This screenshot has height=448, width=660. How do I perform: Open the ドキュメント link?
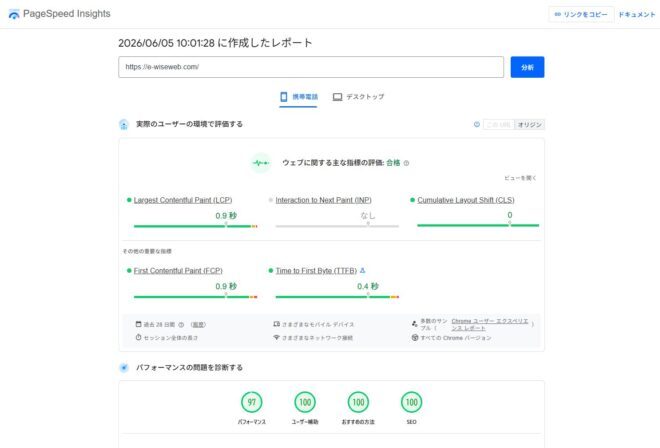coord(636,14)
